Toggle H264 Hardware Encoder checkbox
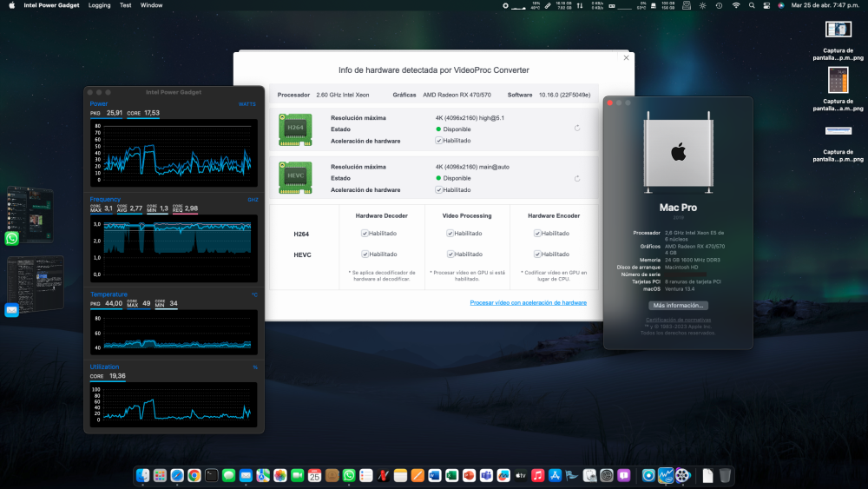 tap(537, 233)
